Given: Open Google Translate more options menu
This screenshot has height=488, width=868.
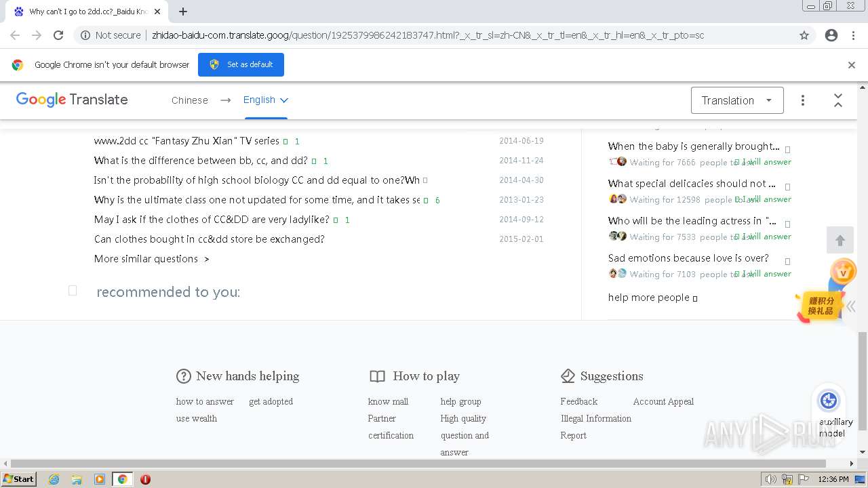Looking at the screenshot, I should pyautogui.click(x=803, y=100).
